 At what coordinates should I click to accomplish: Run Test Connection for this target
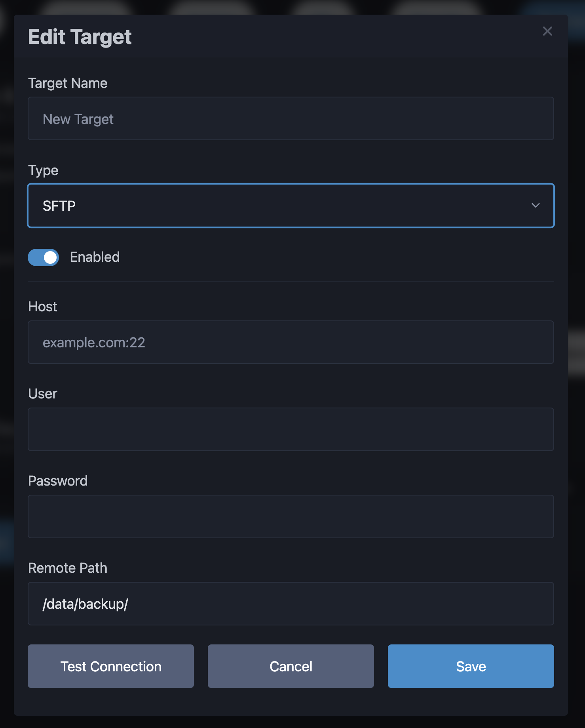click(110, 666)
